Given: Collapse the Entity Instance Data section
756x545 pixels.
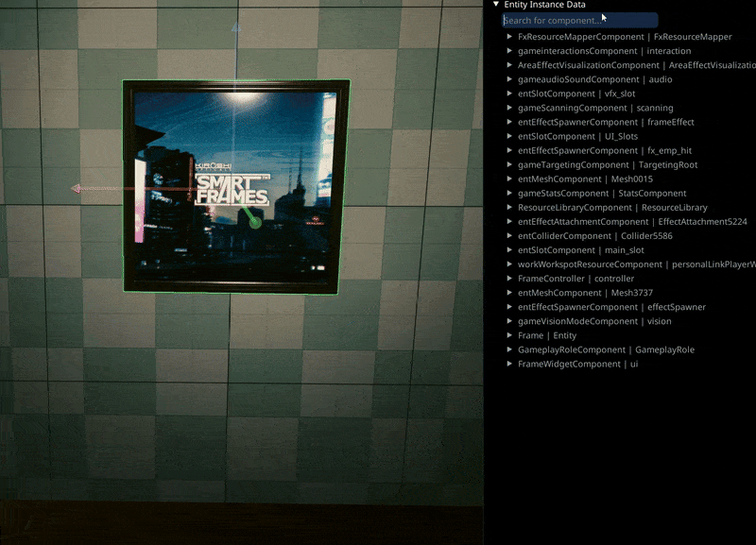Looking at the screenshot, I should (x=496, y=5).
